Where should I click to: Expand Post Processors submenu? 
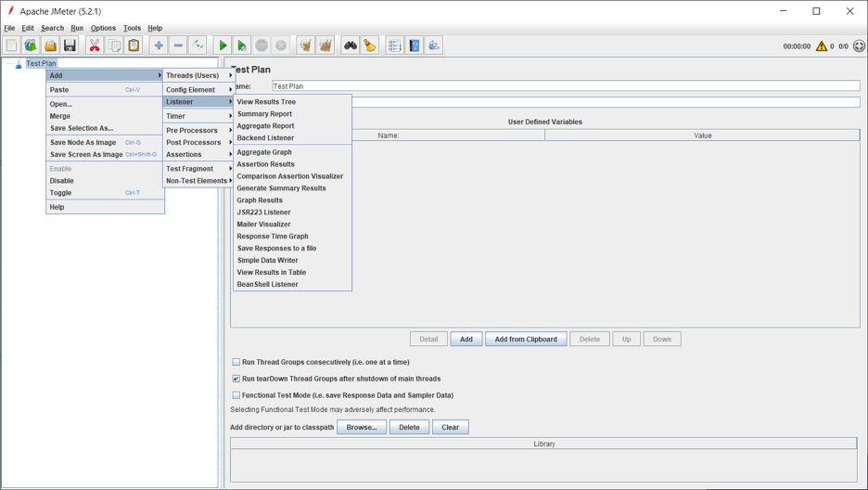[198, 142]
